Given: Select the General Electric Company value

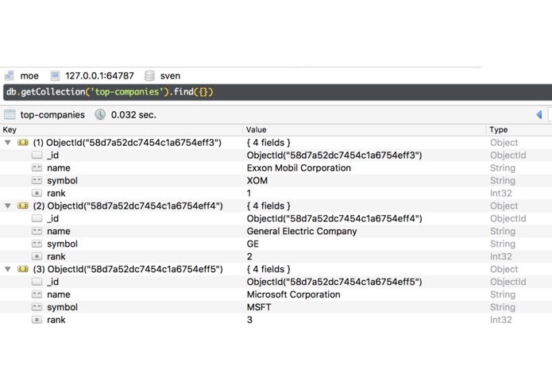Looking at the screenshot, I should click(x=302, y=231).
